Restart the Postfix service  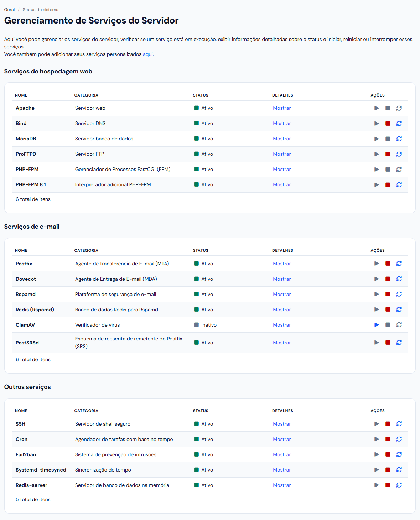[x=399, y=264]
